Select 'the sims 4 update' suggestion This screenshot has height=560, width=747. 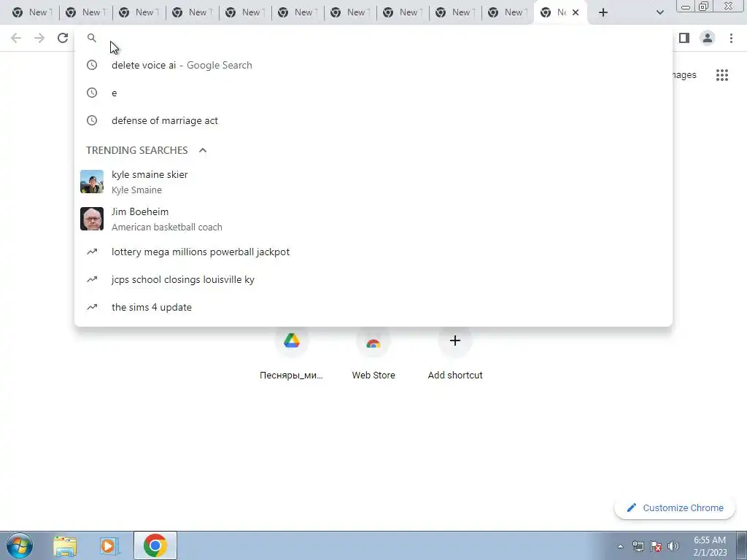point(374,307)
